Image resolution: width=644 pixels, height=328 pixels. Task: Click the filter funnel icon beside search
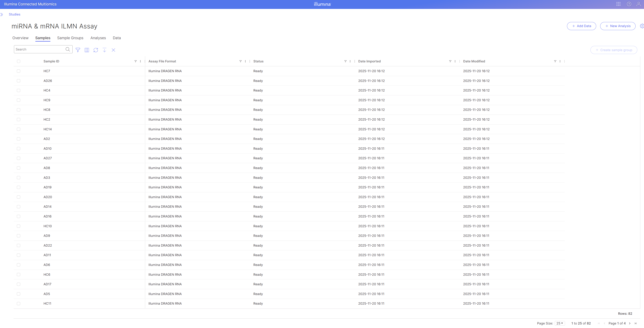pos(78,50)
